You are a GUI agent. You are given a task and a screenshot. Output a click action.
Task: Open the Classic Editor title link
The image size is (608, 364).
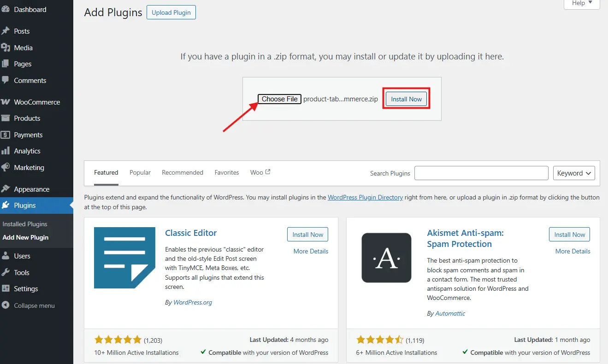click(191, 233)
